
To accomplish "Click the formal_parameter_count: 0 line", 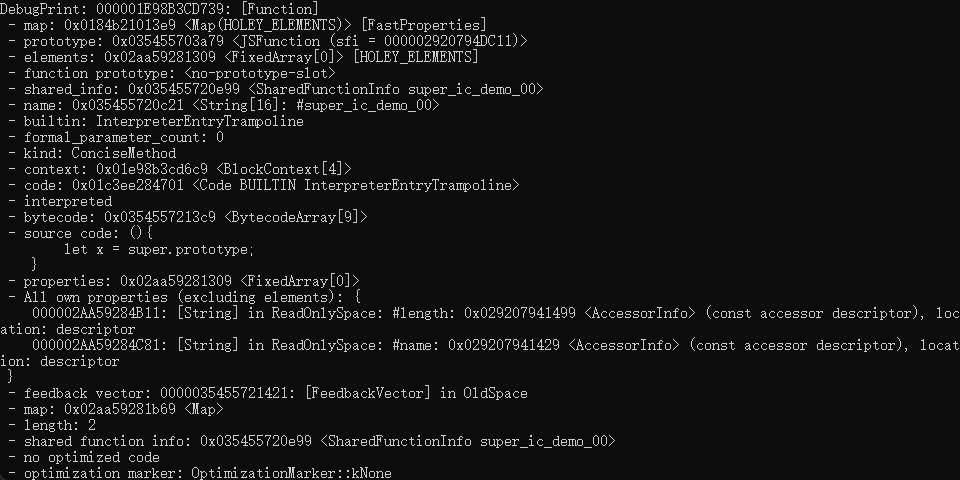I will tap(116, 137).
